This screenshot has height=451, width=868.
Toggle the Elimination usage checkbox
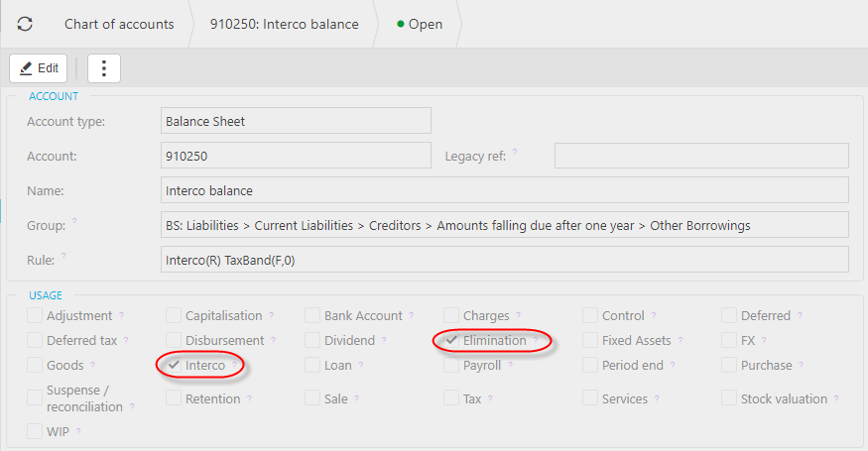tap(452, 341)
